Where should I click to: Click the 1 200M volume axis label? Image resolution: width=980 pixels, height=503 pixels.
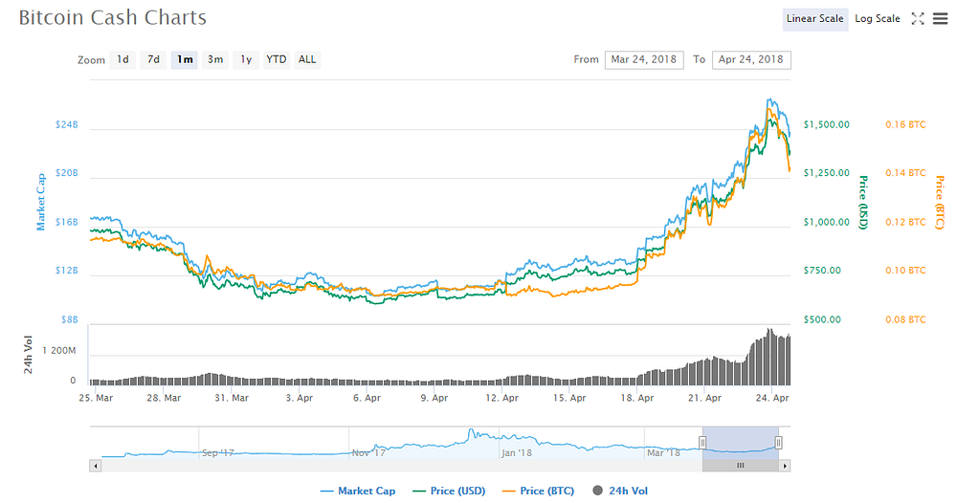(58, 351)
